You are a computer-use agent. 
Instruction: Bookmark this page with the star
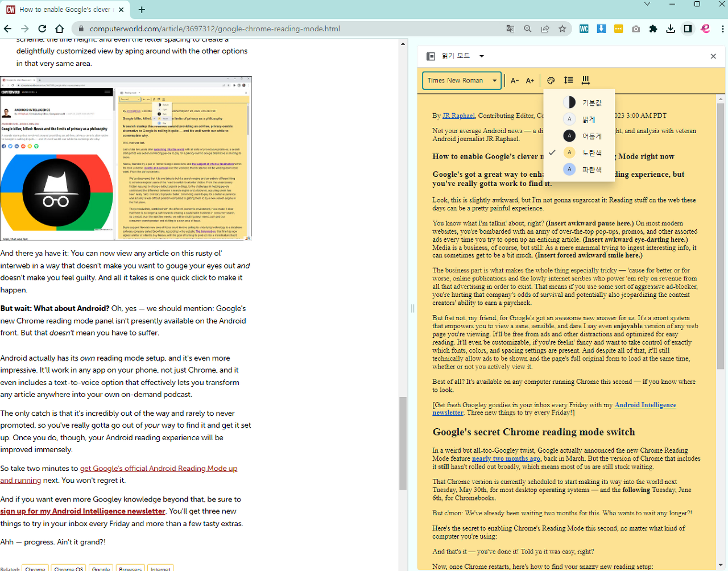pos(562,28)
